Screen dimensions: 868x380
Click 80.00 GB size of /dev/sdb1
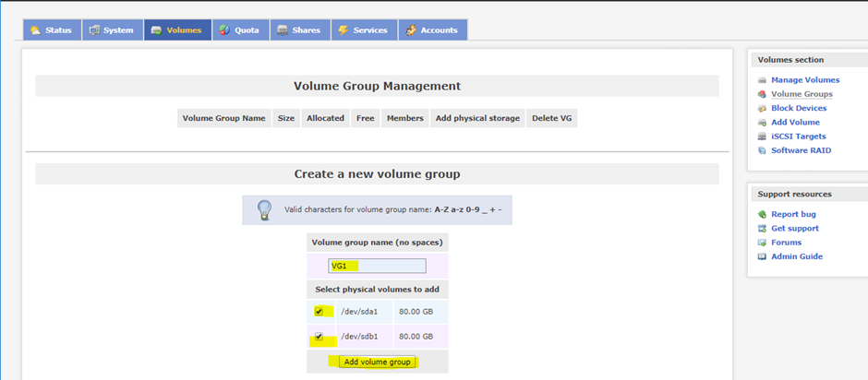(416, 337)
